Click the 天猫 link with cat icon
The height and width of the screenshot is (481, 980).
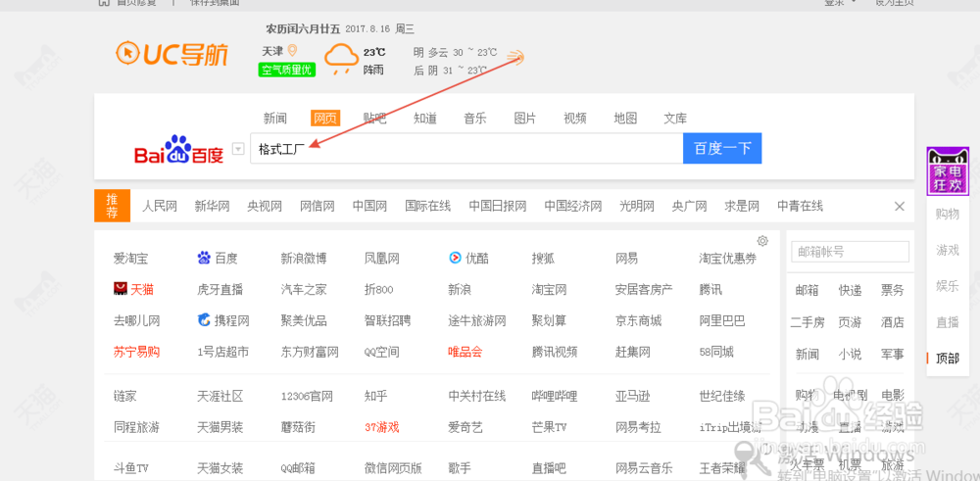click(133, 289)
